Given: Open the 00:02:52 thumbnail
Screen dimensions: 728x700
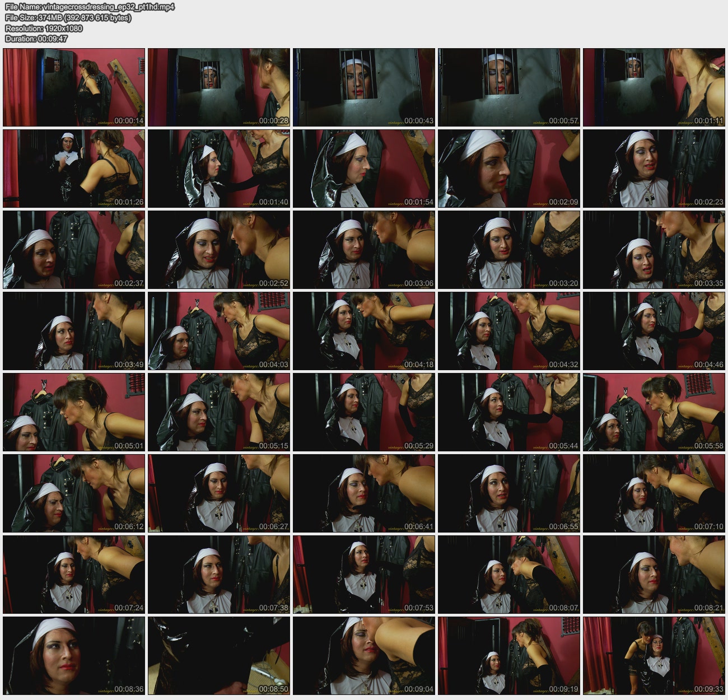Looking at the screenshot, I should 219,250.
